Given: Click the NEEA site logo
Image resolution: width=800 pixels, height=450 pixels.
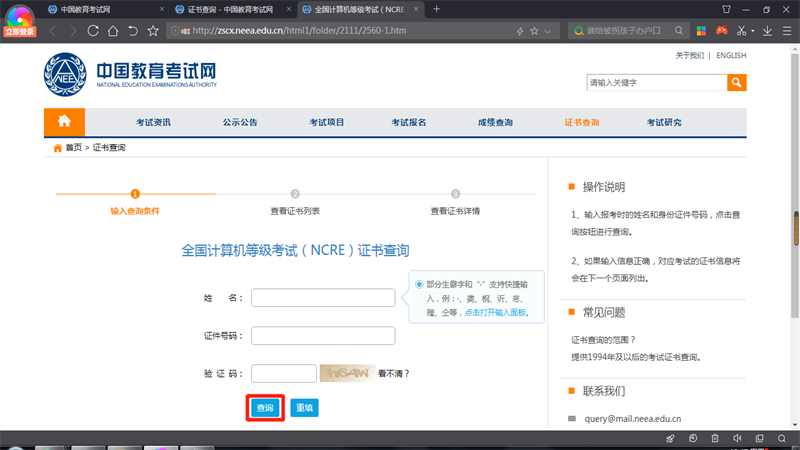Looking at the screenshot, I should (x=131, y=74).
